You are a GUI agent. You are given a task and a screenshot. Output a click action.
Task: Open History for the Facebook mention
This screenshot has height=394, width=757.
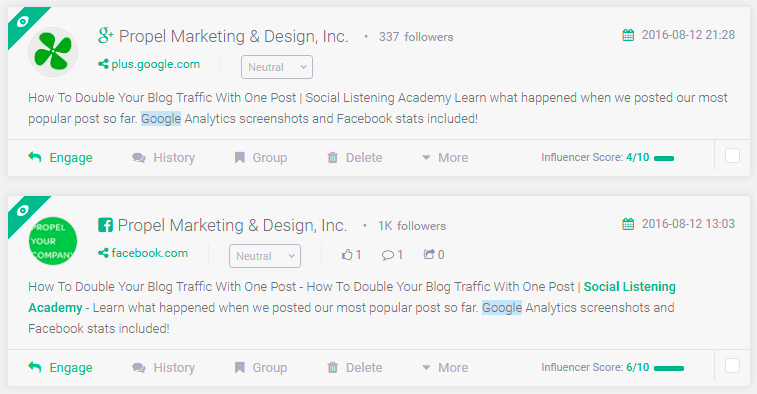[164, 368]
